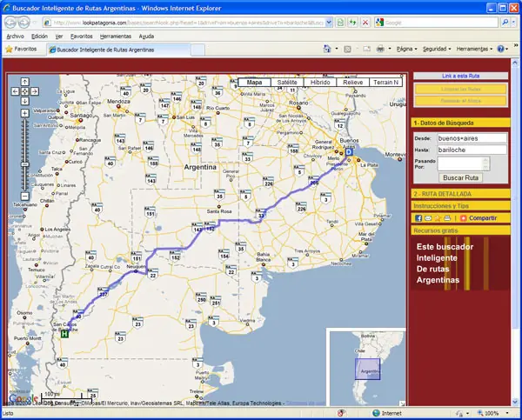
Task: Pan the map down with the arrow
Action: pos(25,101)
